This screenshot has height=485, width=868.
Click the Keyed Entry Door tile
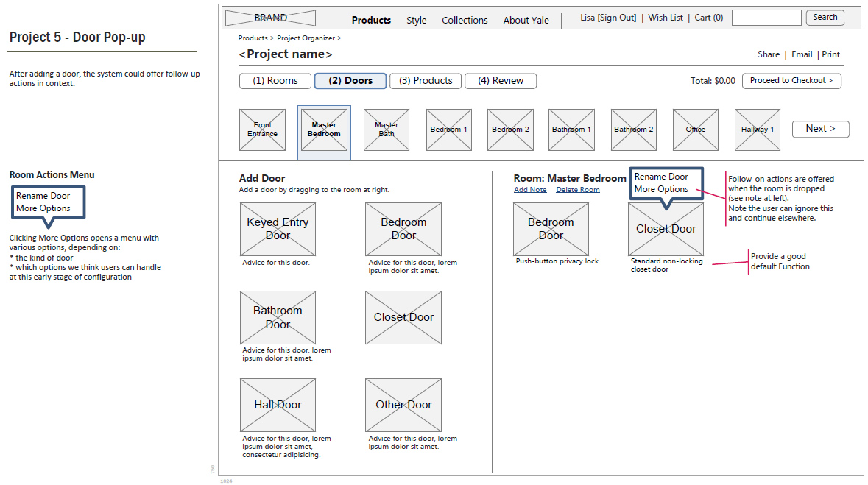[278, 229]
